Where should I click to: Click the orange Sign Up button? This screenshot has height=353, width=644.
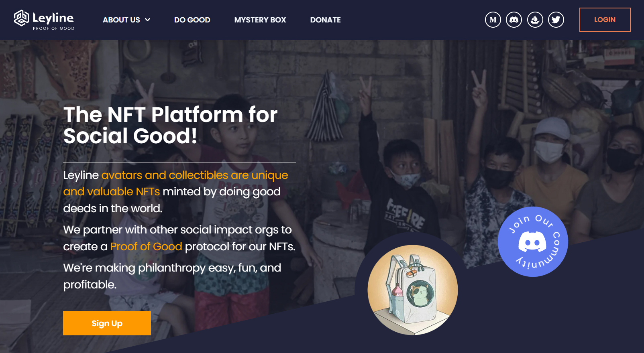[x=107, y=323]
